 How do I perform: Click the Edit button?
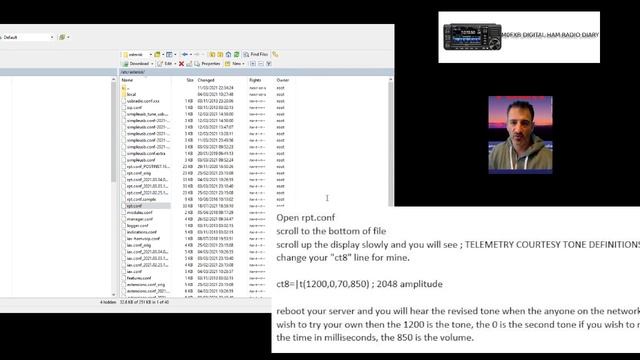click(x=165, y=64)
